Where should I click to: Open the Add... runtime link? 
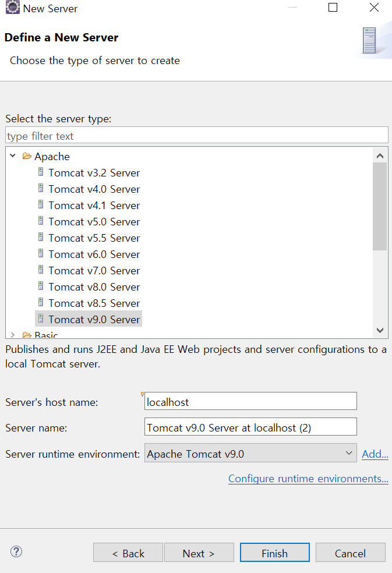point(375,454)
